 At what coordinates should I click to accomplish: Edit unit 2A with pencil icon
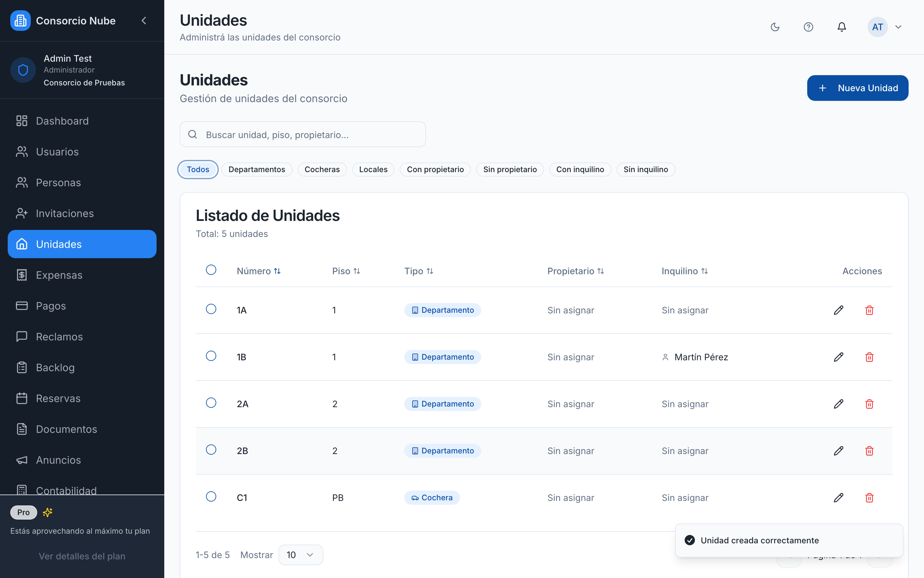pos(838,404)
